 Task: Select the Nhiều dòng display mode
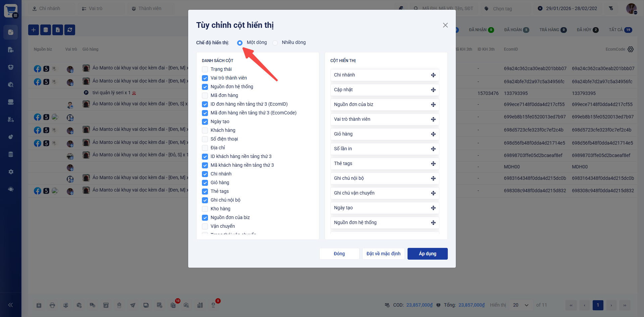point(275,43)
